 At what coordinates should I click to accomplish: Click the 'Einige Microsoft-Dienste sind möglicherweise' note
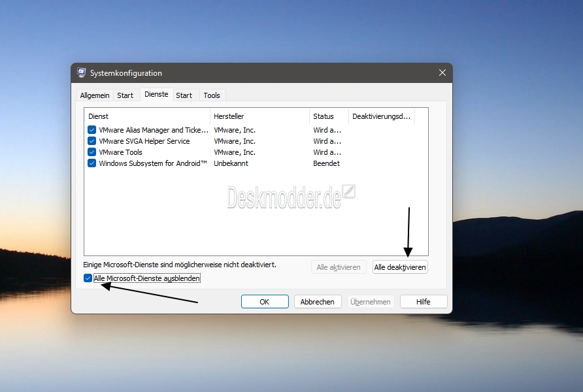click(x=180, y=265)
